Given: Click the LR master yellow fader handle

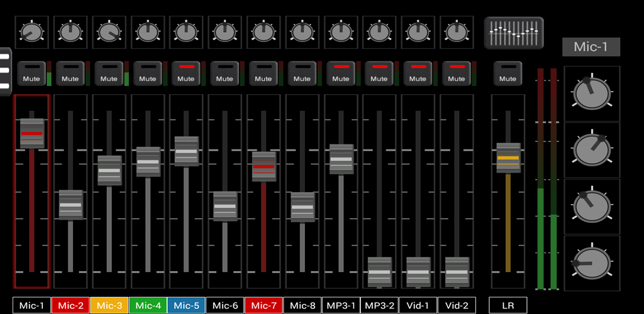Looking at the screenshot, I should click(x=508, y=158).
